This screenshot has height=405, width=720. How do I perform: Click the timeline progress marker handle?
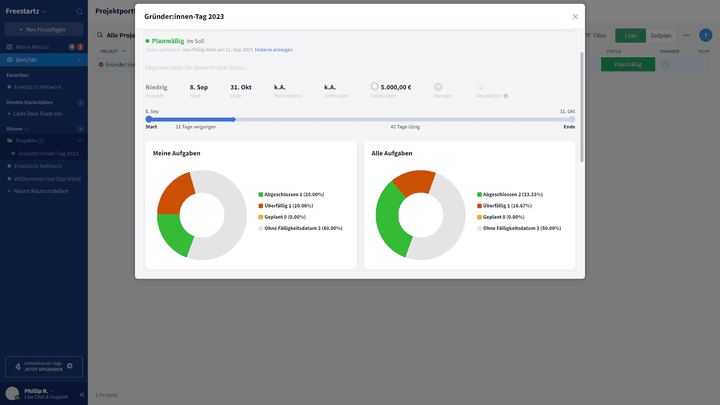tap(234, 119)
